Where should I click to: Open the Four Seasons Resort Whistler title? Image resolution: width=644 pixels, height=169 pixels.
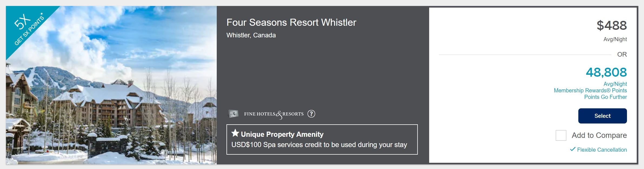[x=291, y=22]
